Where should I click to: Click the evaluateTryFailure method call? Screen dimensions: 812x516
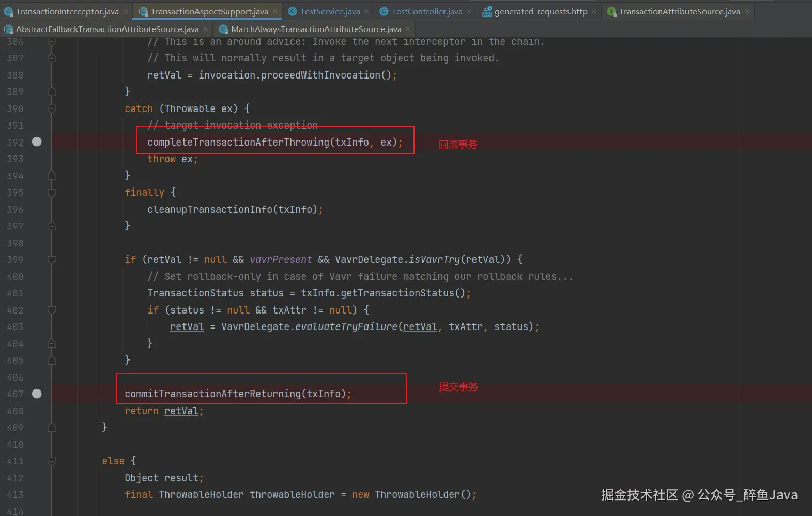pyautogui.click(x=346, y=326)
